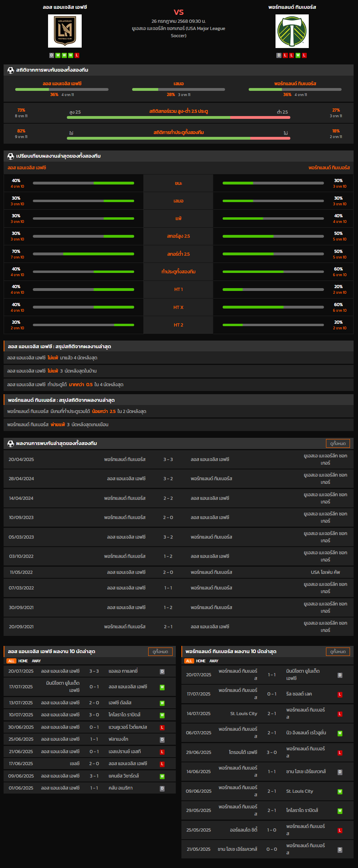Click L result badge in เชลซี row
This screenshot has height=868, width=358.
162,764
